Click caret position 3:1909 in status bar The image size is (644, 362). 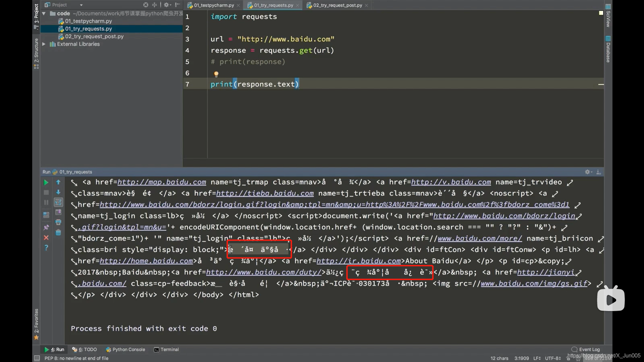522,358
